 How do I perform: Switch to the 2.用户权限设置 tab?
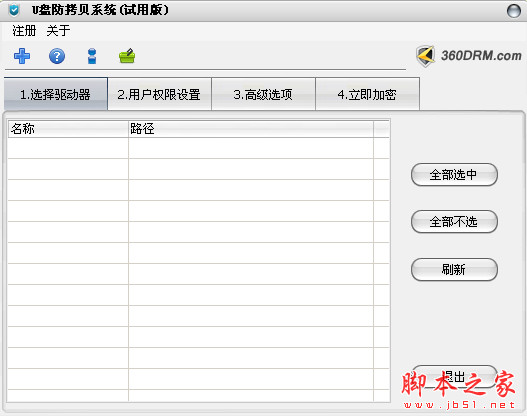coord(159,94)
